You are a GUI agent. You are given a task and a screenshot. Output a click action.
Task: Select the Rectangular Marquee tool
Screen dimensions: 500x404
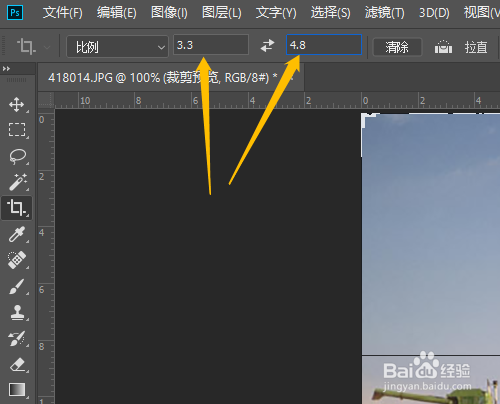coord(17,130)
